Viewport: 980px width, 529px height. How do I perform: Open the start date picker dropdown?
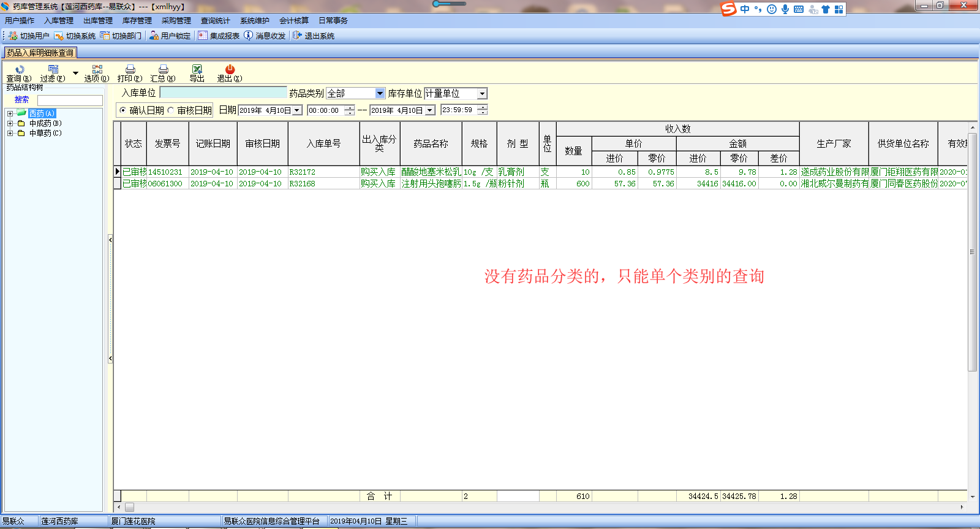point(298,110)
